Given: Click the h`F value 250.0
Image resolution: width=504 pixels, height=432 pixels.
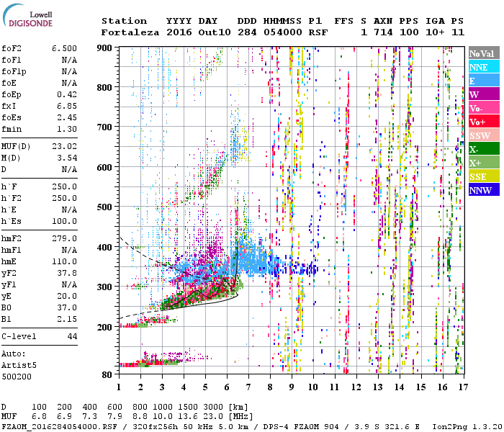Looking at the screenshot, I should [64, 186].
